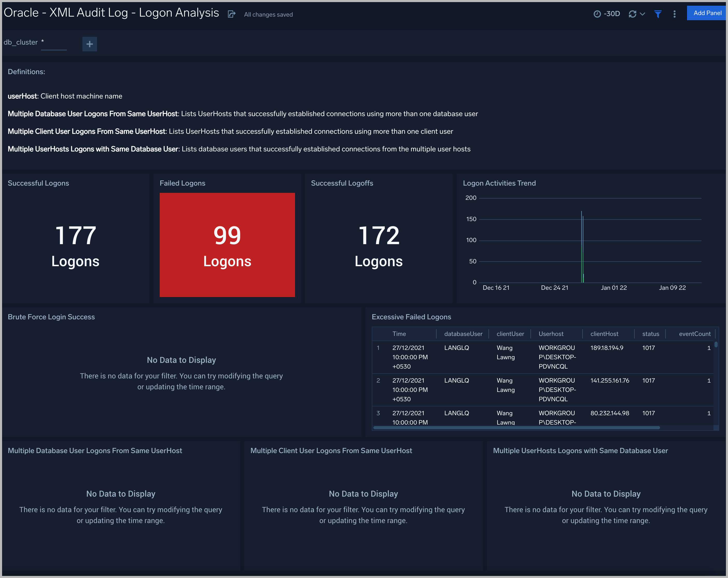The image size is (728, 578).
Task: Click the Excessive Failed Logons panel header
Action: 411,317
